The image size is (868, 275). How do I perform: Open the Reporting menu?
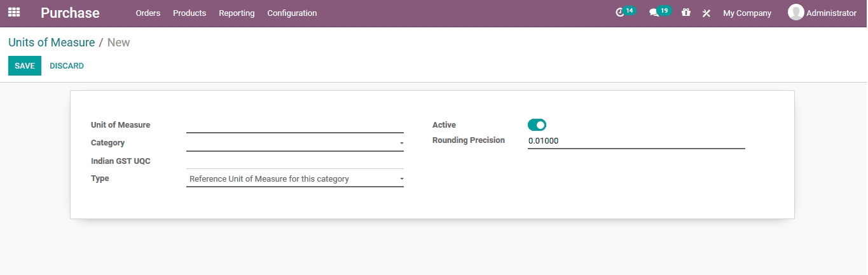[237, 13]
